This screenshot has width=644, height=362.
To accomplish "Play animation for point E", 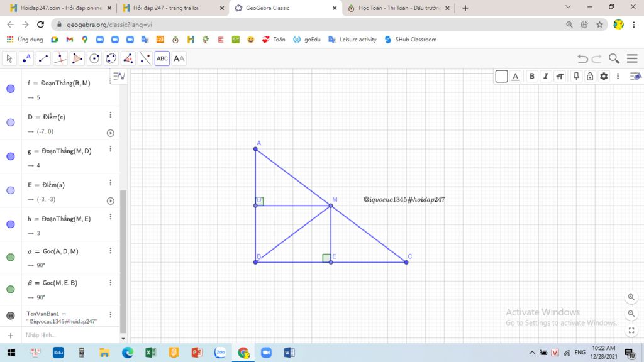I will click(x=111, y=200).
